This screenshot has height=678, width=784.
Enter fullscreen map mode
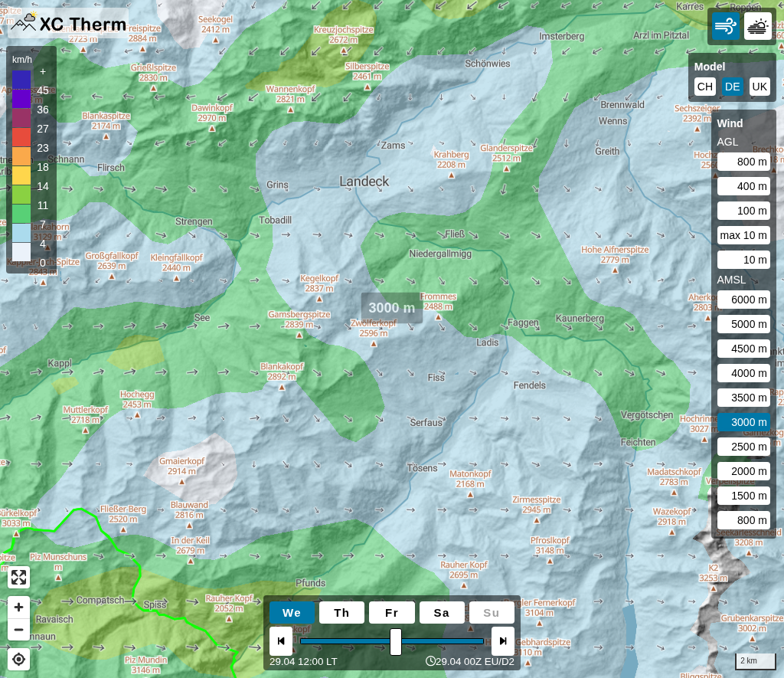tap(19, 578)
